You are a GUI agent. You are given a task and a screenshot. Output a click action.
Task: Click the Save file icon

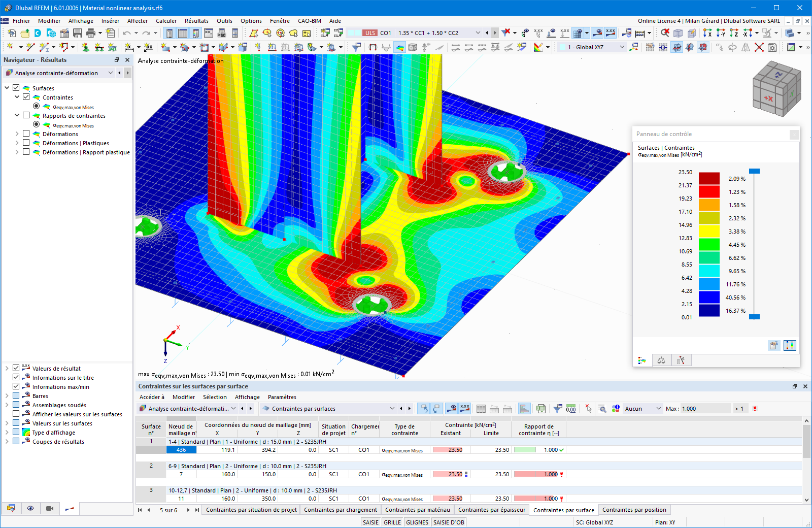(x=78, y=33)
